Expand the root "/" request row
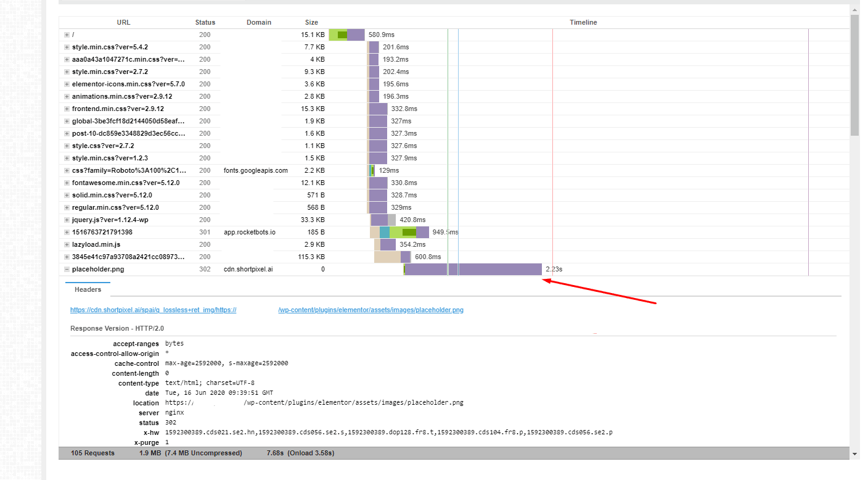 point(67,35)
